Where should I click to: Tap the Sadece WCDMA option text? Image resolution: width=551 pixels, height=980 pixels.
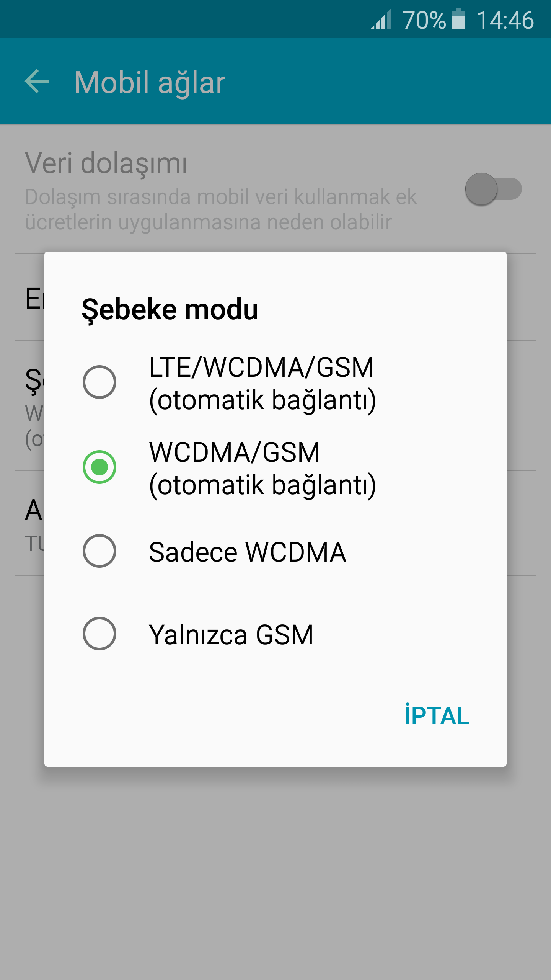247,552
